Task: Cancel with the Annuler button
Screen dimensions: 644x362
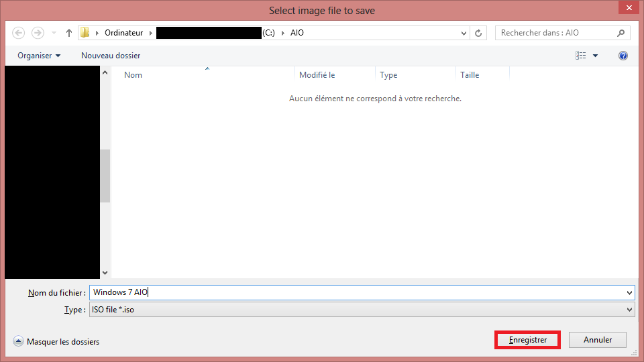Action: coord(597,340)
